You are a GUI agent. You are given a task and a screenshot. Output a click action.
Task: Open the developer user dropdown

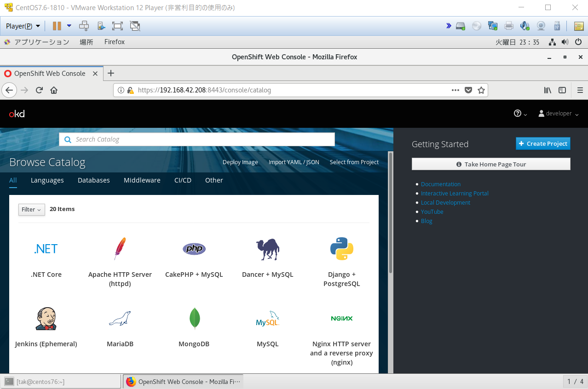tap(558, 114)
